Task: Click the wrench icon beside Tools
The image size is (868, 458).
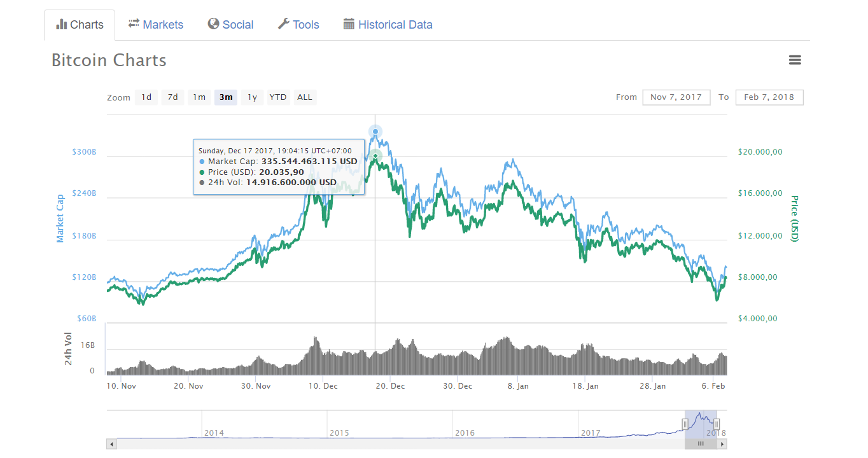Action: 284,24
